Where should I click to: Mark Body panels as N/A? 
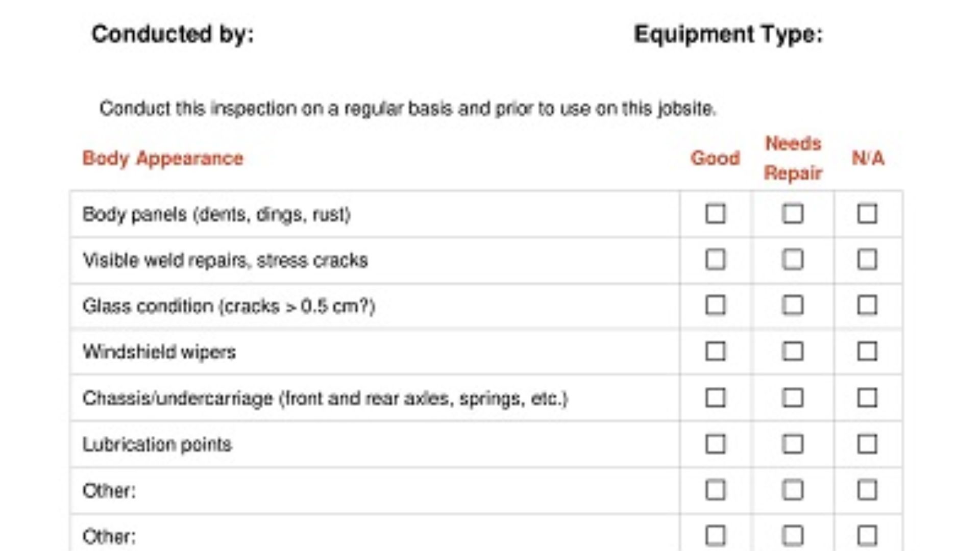[867, 214]
